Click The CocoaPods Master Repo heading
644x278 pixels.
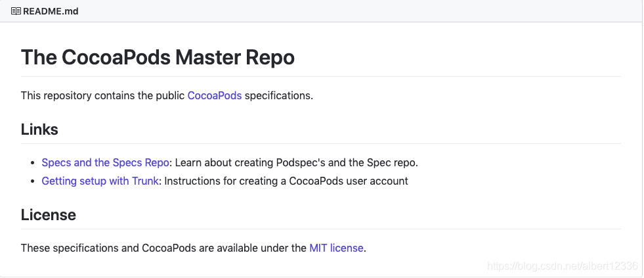click(x=158, y=57)
